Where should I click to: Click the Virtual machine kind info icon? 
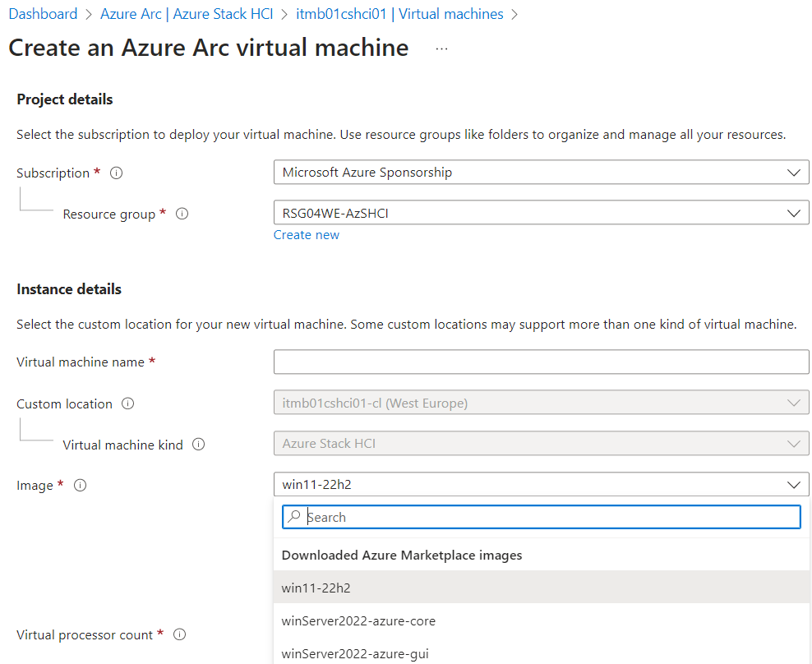pos(199,445)
